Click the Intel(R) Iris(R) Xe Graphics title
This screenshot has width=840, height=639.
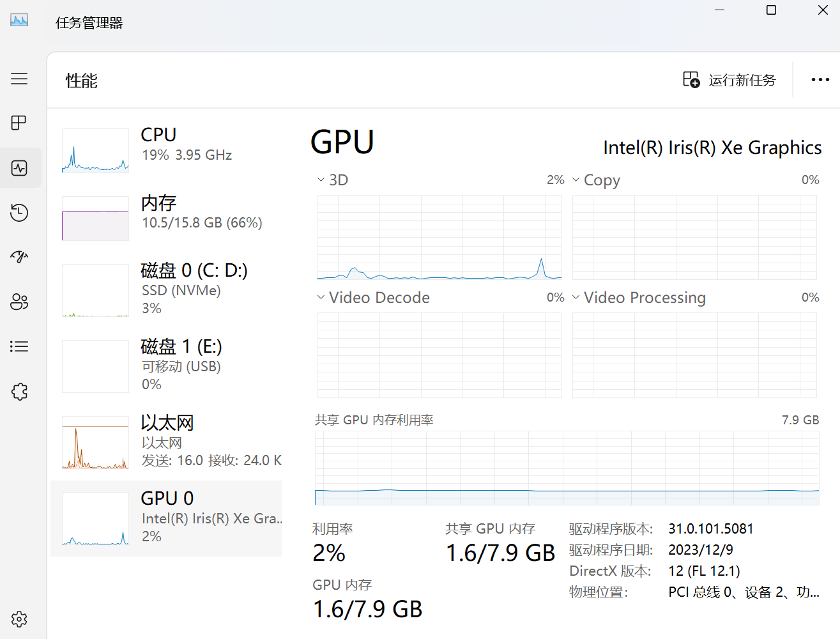[712, 148]
